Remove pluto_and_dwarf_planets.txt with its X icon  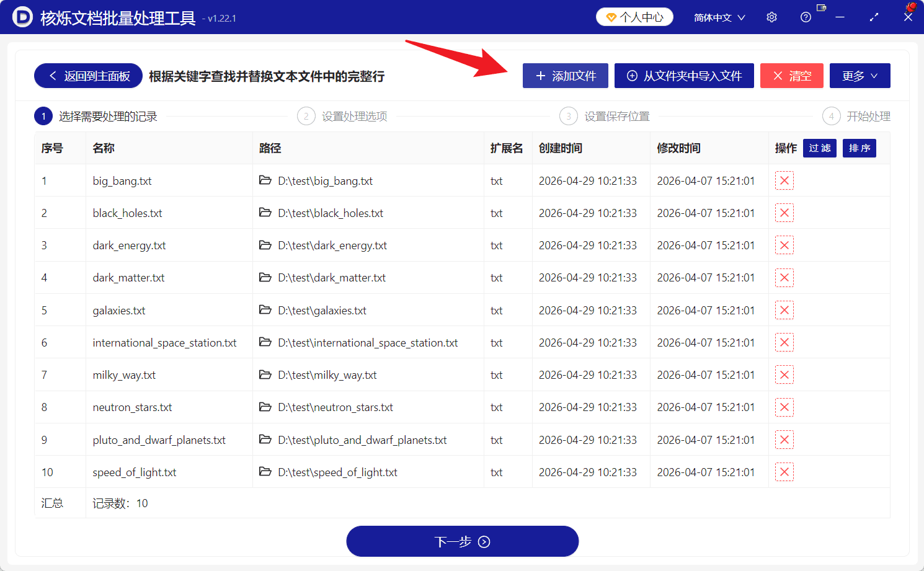coord(784,440)
